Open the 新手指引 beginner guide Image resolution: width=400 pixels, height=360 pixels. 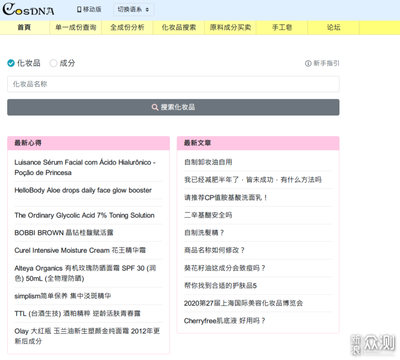click(x=322, y=63)
